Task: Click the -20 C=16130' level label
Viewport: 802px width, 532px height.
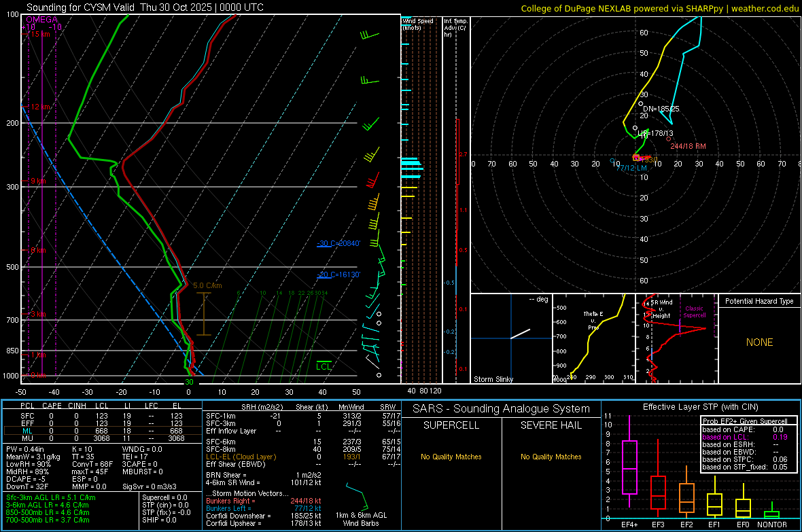Action: point(338,274)
